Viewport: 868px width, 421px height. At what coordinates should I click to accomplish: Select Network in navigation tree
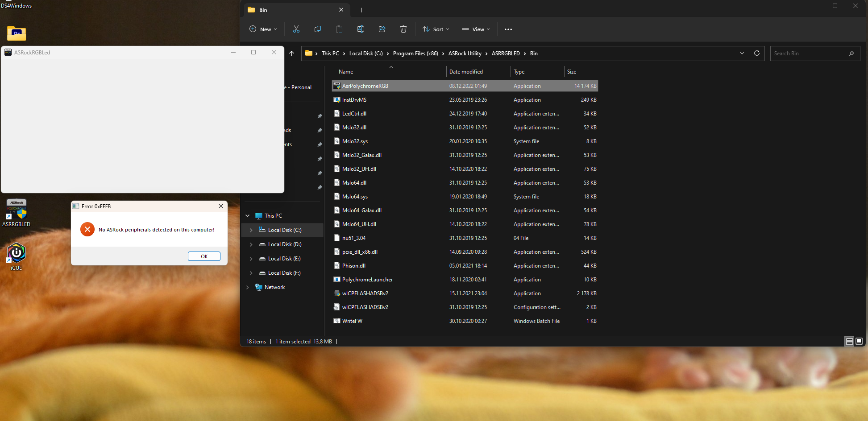point(274,287)
